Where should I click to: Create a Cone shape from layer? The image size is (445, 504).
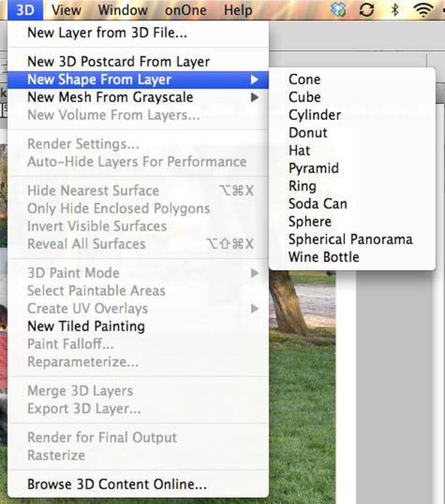304,79
